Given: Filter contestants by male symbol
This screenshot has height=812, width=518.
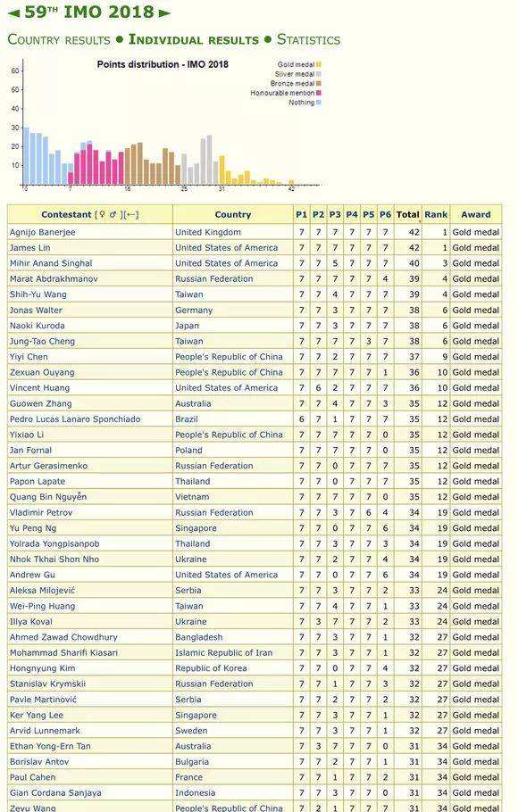Looking at the screenshot, I should pyautogui.click(x=113, y=214).
